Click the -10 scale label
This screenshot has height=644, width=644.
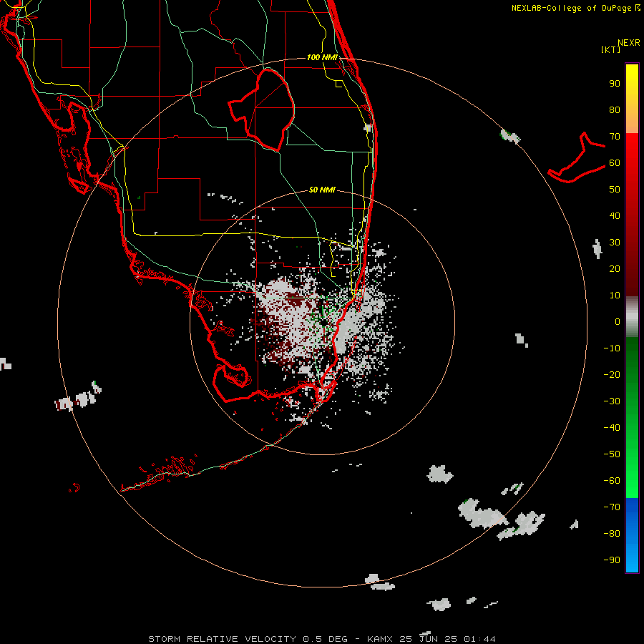click(612, 348)
